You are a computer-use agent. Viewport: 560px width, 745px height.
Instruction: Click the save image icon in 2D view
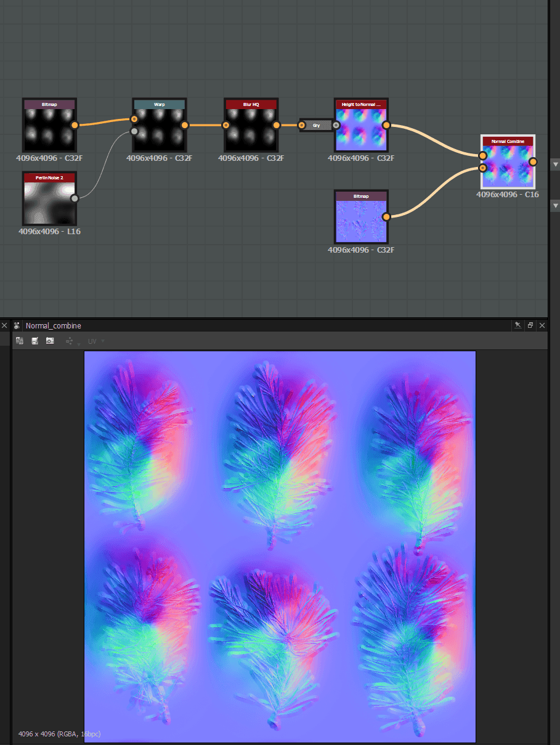pos(35,341)
